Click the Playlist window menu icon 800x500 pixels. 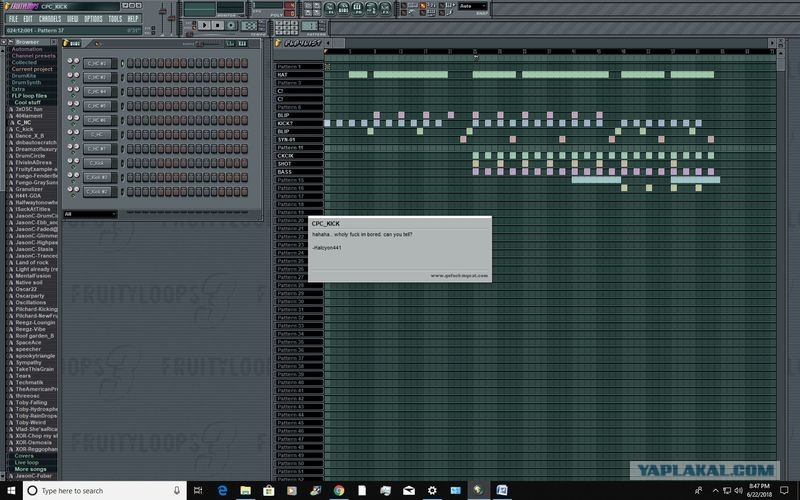[279, 43]
